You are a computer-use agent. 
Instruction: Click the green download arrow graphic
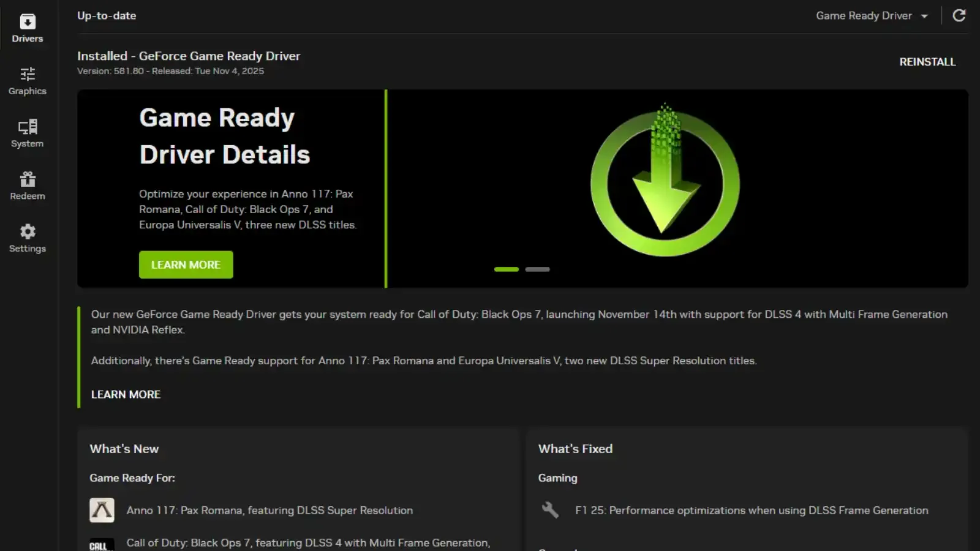[665, 181]
